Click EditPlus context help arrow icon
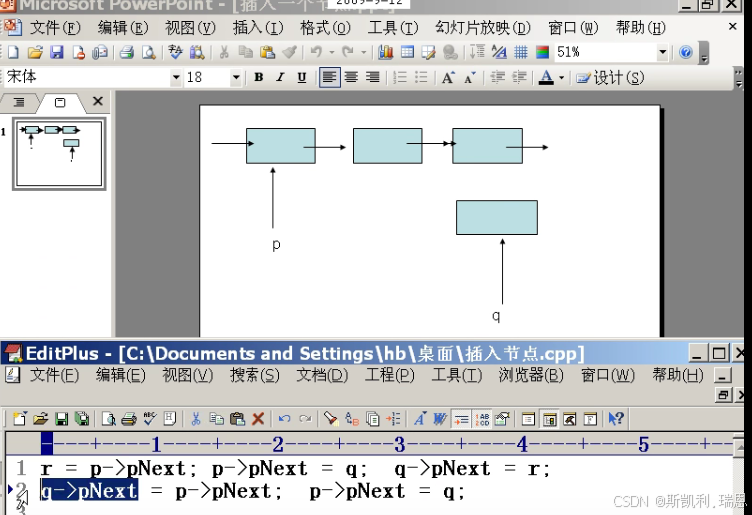Viewport: 752px width, 515px height. tap(616, 419)
